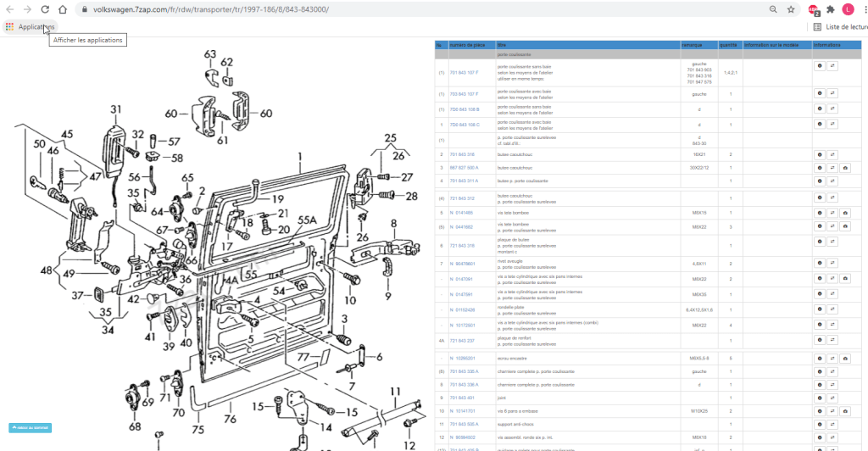This screenshot has height=451, width=868.
Task: Open part number 7D0 843 108 C link
Action: [464, 125]
